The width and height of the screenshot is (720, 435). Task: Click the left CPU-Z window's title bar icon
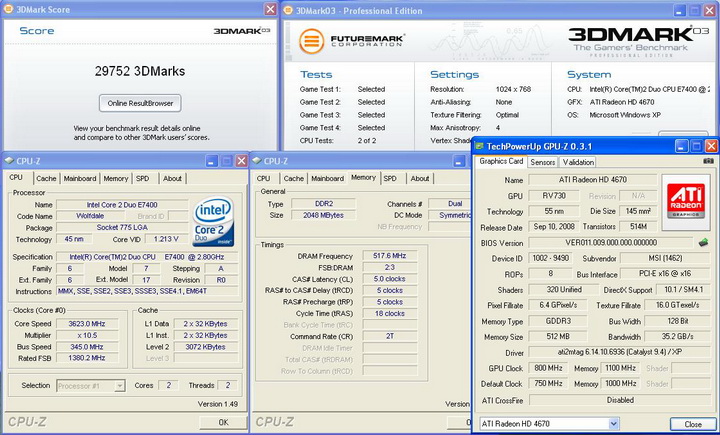[x=9, y=161]
